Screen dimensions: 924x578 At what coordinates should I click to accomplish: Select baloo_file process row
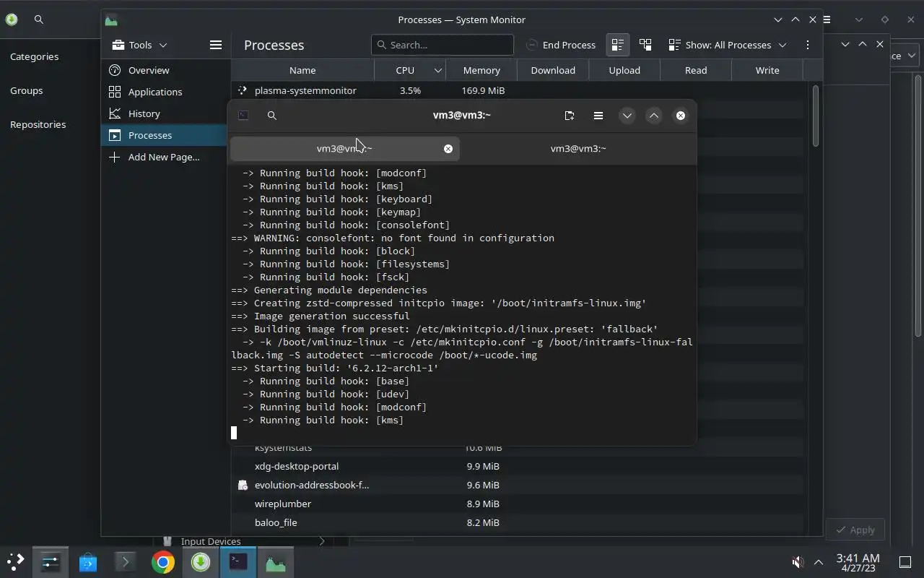(x=517, y=522)
